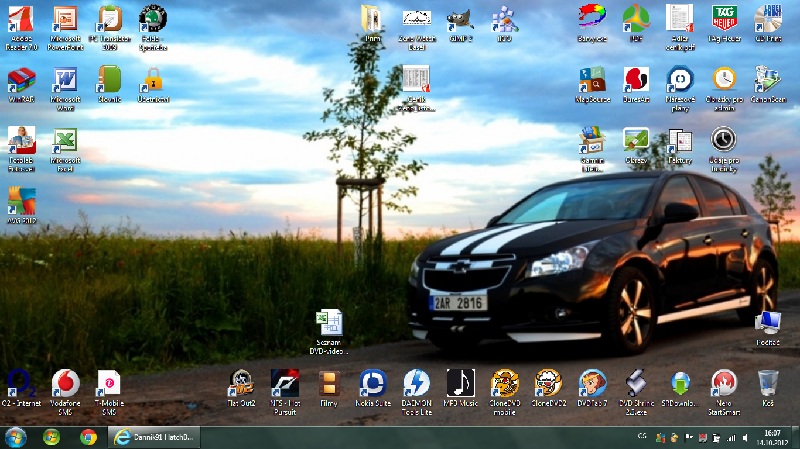The height and width of the screenshot is (449, 800).
Task: Click the taskbar clock showing 16:07
Action: pyautogui.click(x=772, y=437)
